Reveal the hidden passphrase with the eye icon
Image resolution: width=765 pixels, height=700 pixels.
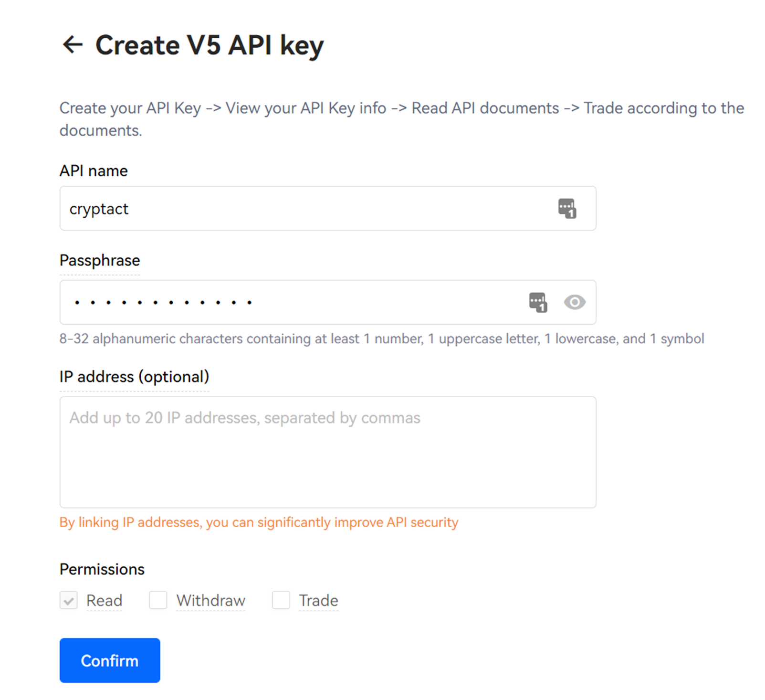(575, 302)
